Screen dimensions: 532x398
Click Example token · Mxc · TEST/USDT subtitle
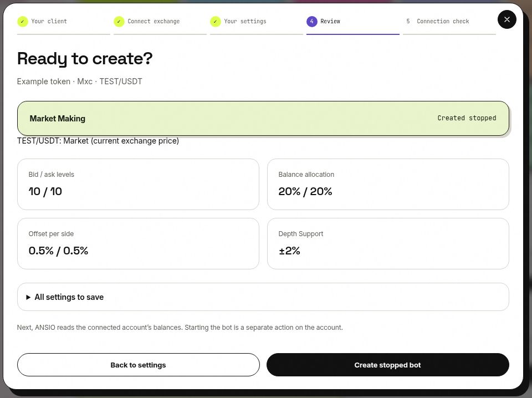(x=80, y=81)
